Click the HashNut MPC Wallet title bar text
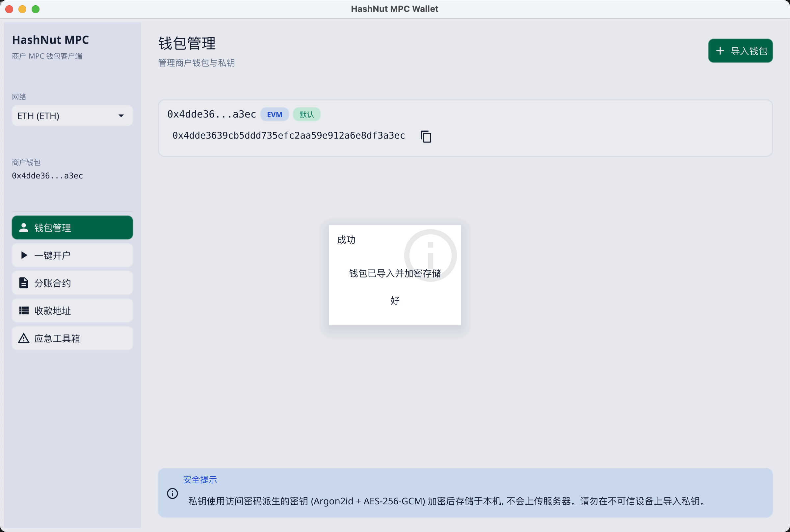This screenshot has height=532, width=790. click(x=394, y=9)
